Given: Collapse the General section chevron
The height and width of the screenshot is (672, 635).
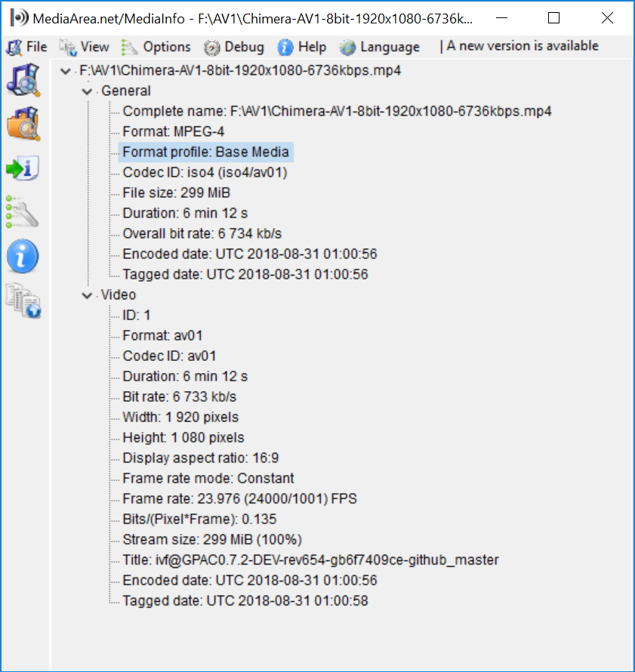Looking at the screenshot, I should coord(88,91).
